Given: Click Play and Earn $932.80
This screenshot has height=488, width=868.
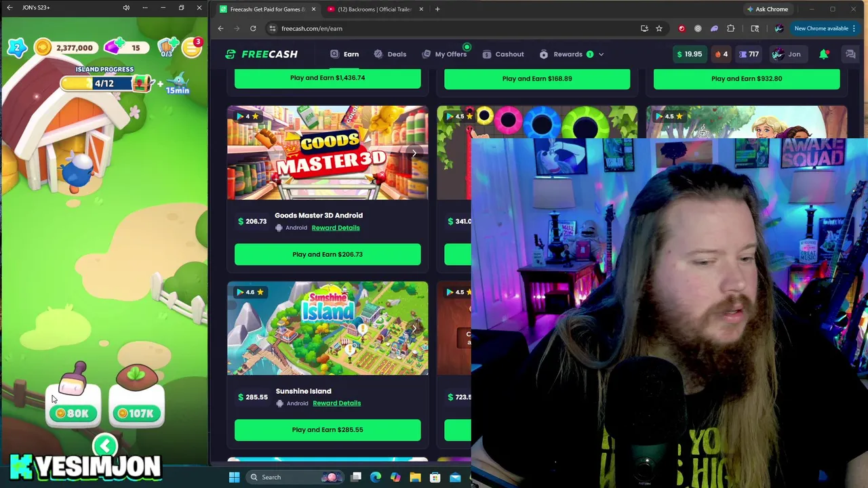Looking at the screenshot, I should coord(747,79).
